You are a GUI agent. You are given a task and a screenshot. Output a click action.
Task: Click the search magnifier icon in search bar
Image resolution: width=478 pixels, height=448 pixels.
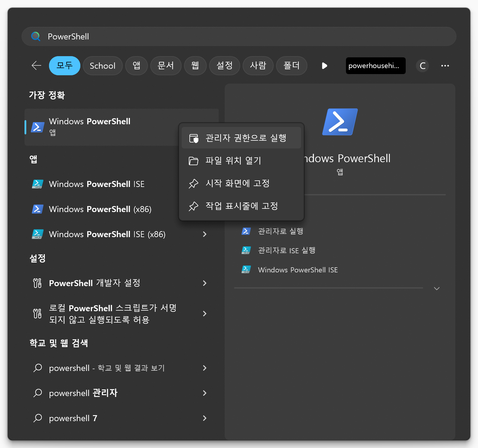coord(36,36)
